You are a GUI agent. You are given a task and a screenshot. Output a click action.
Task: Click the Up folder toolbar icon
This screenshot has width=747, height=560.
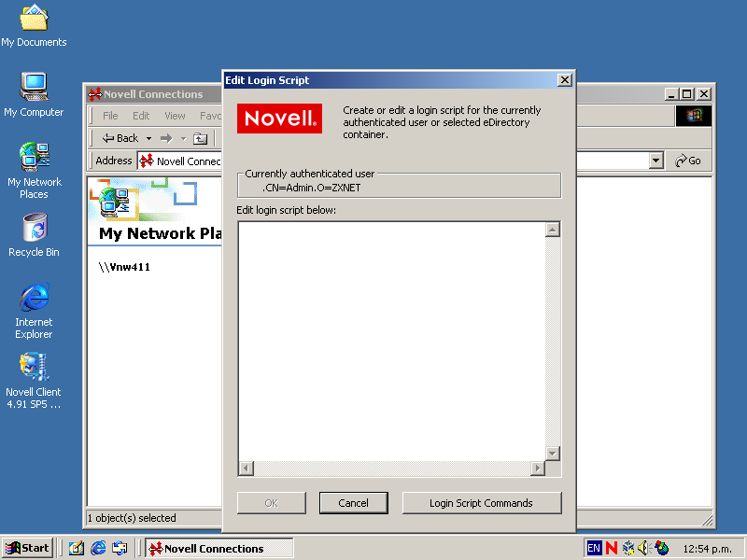(x=200, y=138)
